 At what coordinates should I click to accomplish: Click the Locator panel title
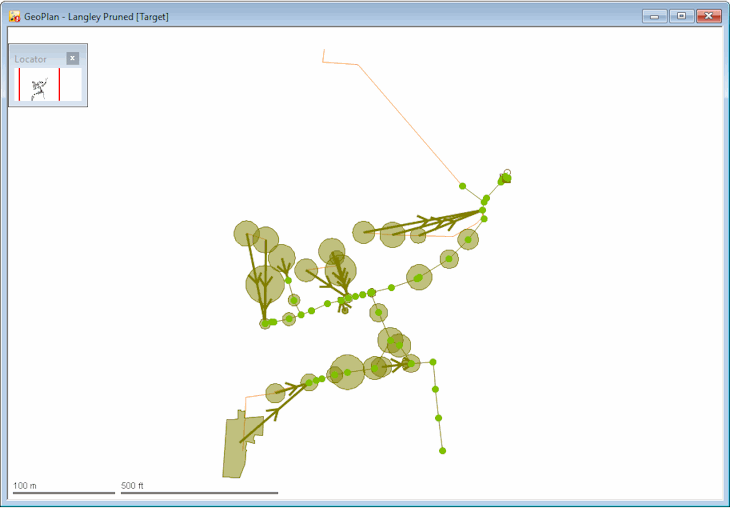click(x=30, y=59)
